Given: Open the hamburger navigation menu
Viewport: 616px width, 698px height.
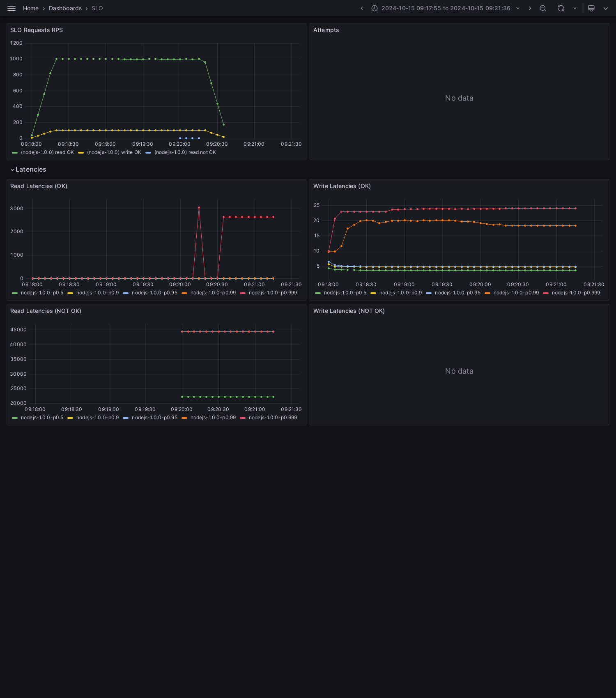Looking at the screenshot, I should (11, 8).
